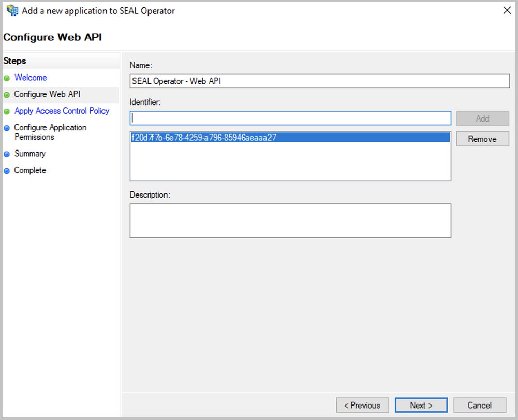The image size is (518, 420).
Task: Click the SEAL Operator wizard icon in title bar
Action: click(11, 10)
